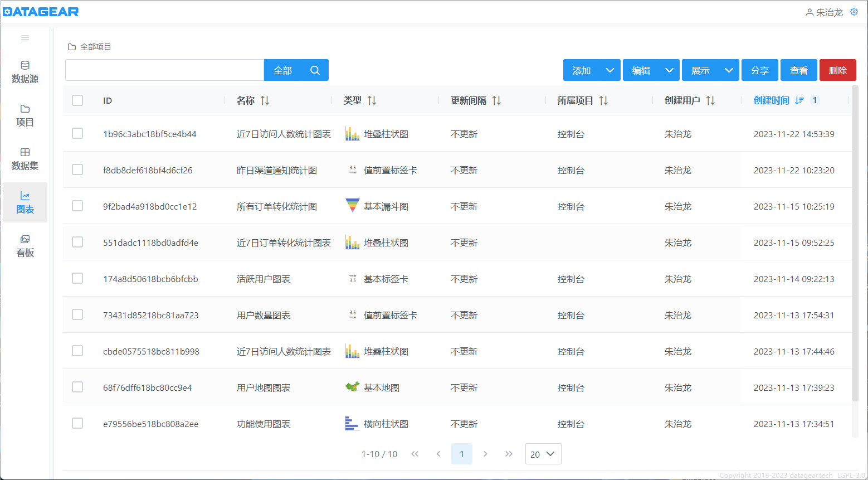
Task: Toggle the select-all checkbox in the table header
Action: [x=77, y=100]
